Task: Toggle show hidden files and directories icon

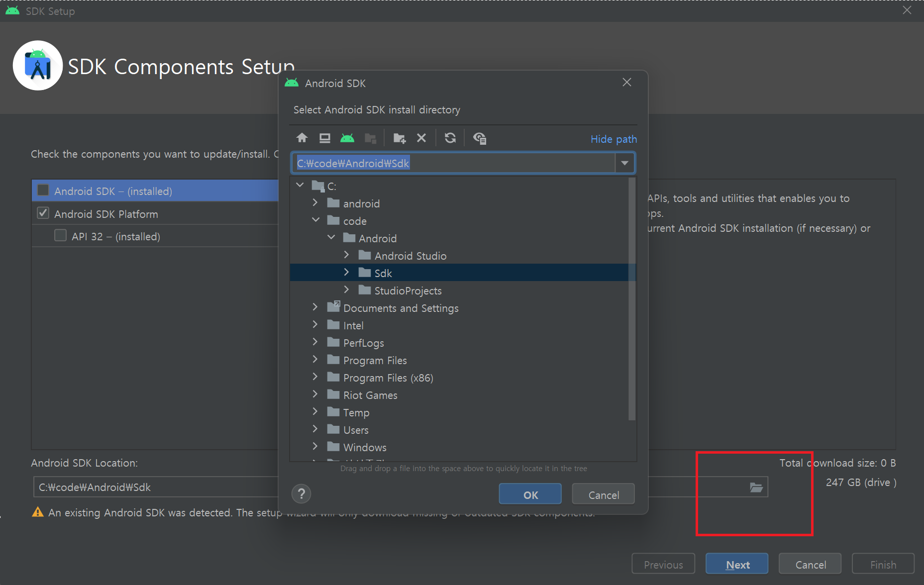Action: [480, 138]
